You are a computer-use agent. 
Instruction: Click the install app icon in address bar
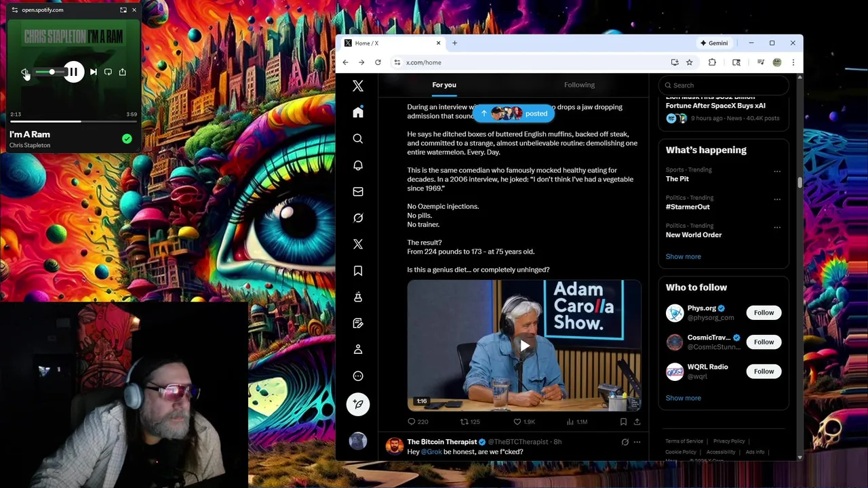(675, 62)
